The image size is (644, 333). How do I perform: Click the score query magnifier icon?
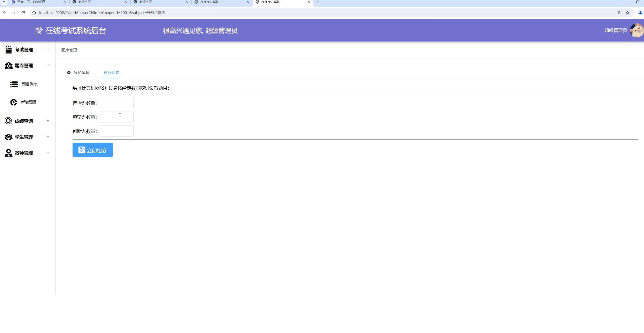(8, 121)
